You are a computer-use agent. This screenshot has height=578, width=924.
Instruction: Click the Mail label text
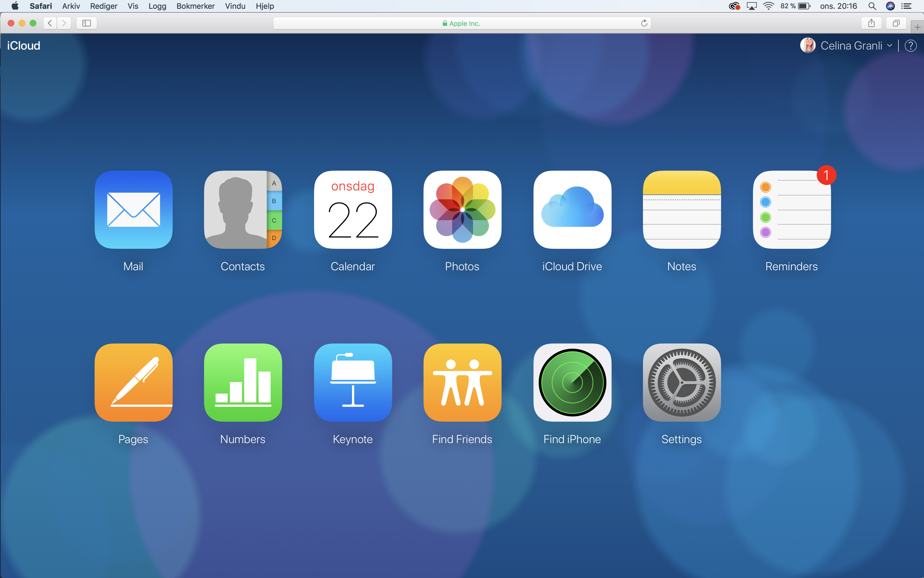pyautogui.click(x=133, y=266)
